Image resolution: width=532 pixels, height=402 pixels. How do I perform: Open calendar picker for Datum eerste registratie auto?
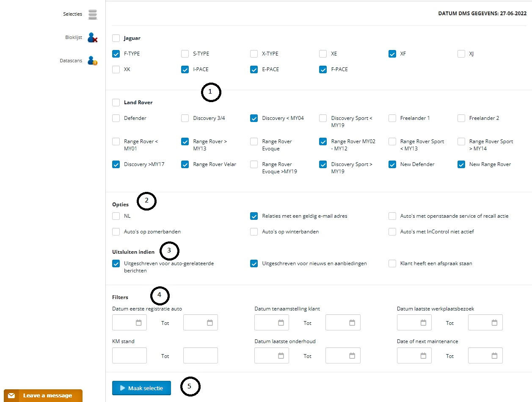tap(139, 322)
